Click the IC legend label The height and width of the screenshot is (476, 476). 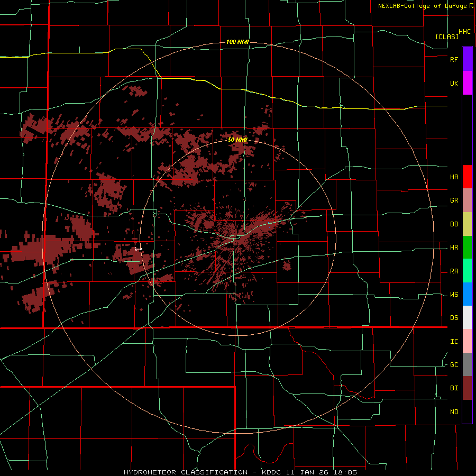(x=454, y=342)
